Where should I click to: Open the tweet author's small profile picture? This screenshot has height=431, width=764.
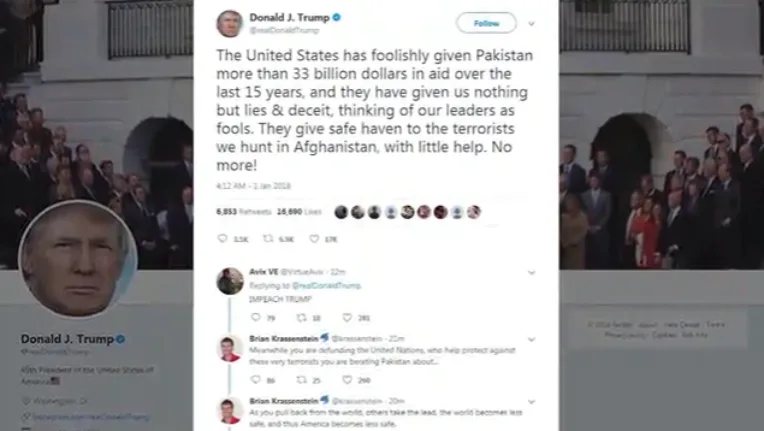(230, 23)
